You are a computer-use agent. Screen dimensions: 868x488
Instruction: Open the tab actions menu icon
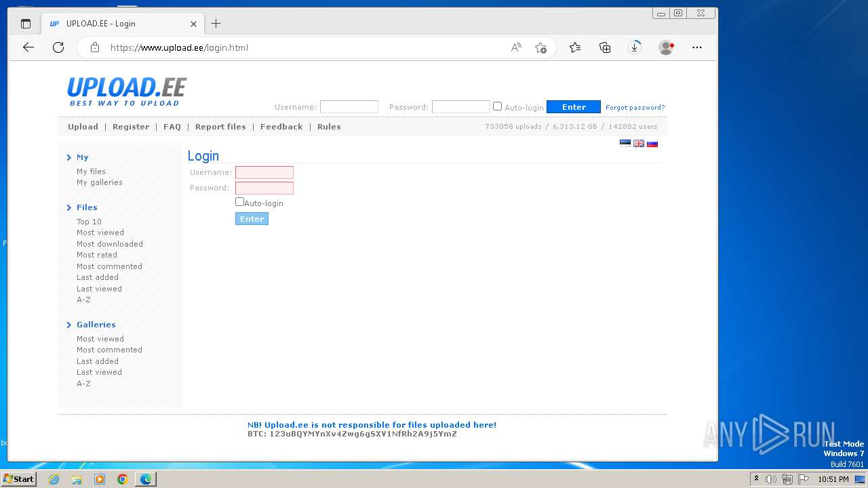coord(26,24)
